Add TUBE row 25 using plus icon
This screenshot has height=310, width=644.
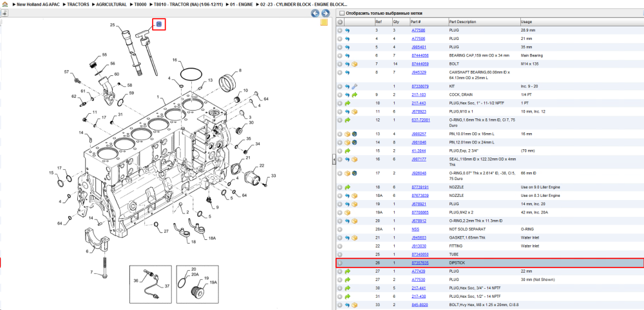(x=339, y=254)
